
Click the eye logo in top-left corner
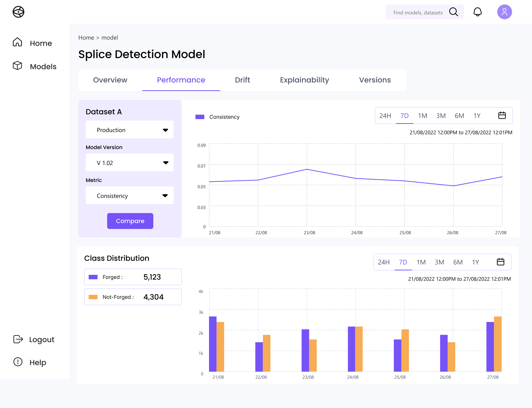tap(18, 12)
